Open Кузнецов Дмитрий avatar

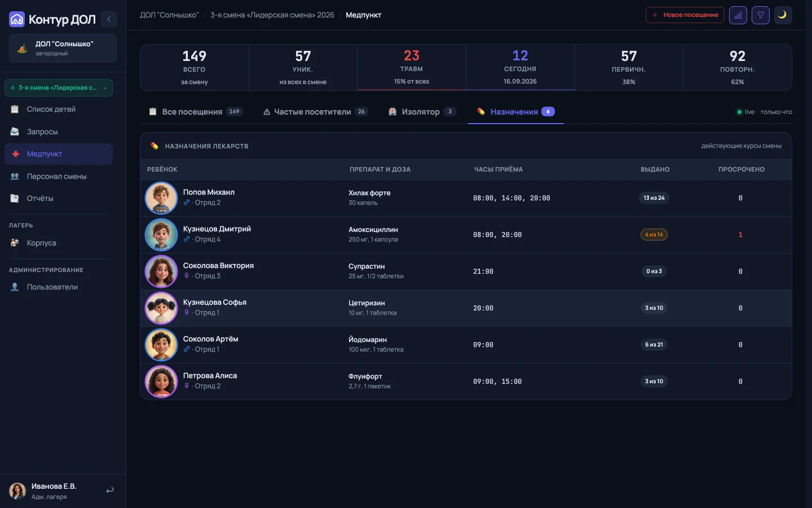(161, 235)
